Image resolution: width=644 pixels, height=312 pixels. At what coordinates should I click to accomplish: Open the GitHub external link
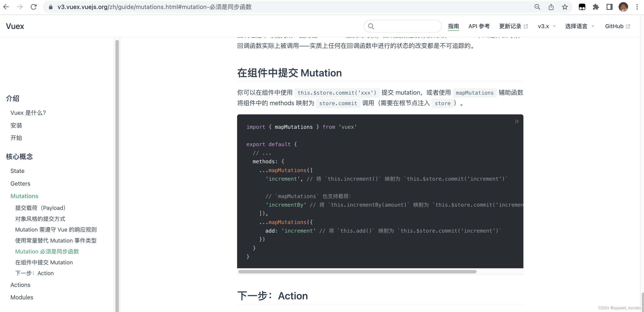click(617, 26)
